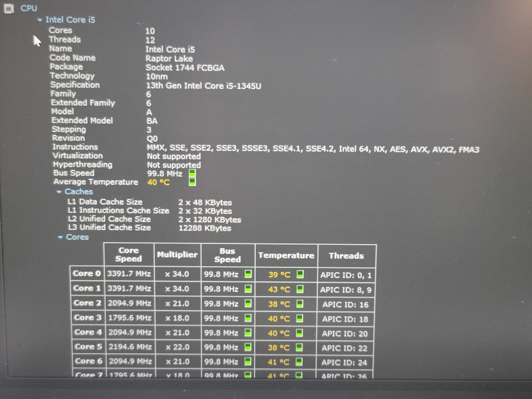Click the Virtualization label
Image resolution: width=532 pixels, height=399 pixels.
(78, 156)
